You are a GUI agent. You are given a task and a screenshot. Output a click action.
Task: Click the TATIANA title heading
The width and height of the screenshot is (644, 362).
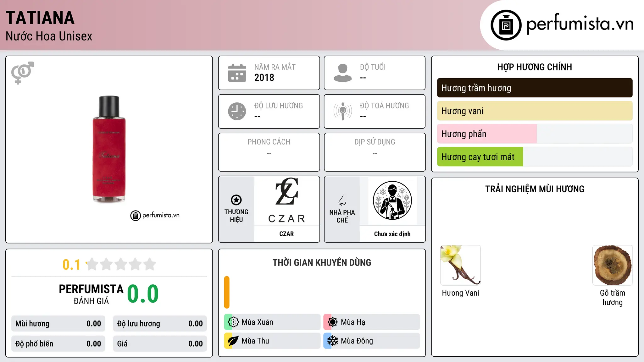[40, 18]
